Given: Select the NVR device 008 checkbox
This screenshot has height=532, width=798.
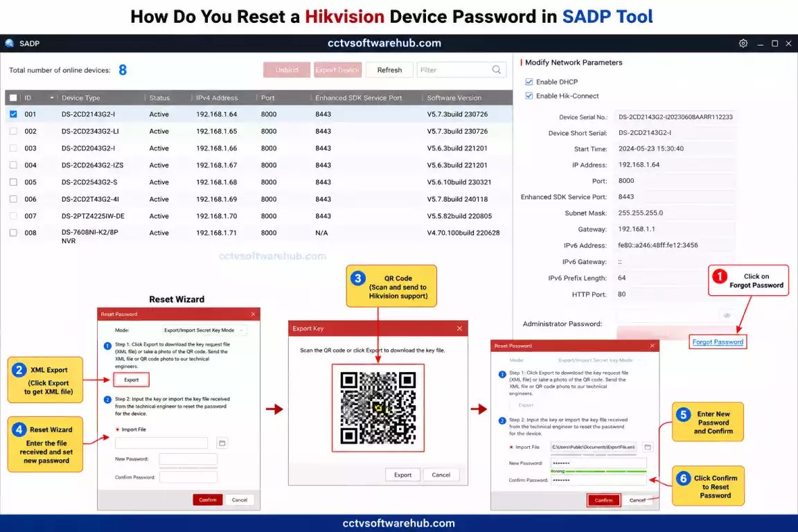Looking at the screenshot, I should pyautogui.click(x=13, y=233).
